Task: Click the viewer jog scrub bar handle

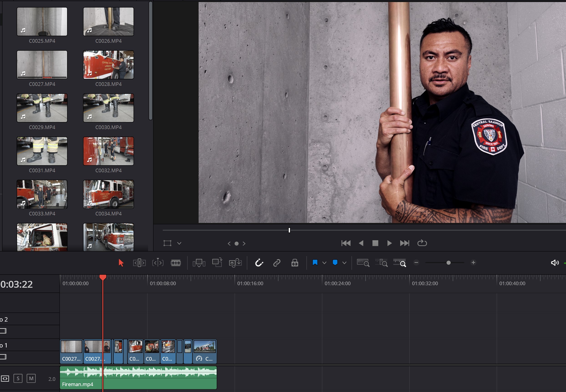Action: tap(289, 230)
